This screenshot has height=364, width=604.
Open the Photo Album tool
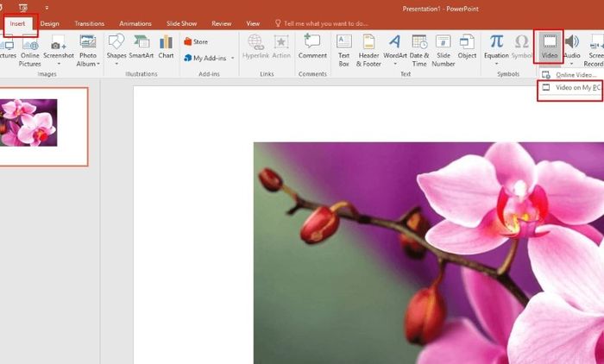point(88,50)
